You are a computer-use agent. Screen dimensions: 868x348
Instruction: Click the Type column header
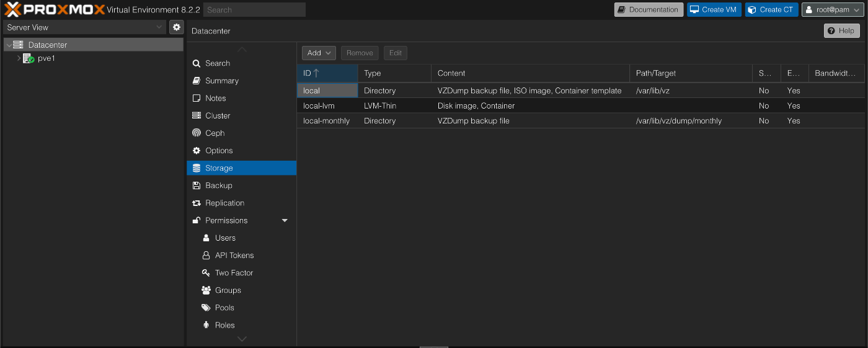click(x=394, y=73)
